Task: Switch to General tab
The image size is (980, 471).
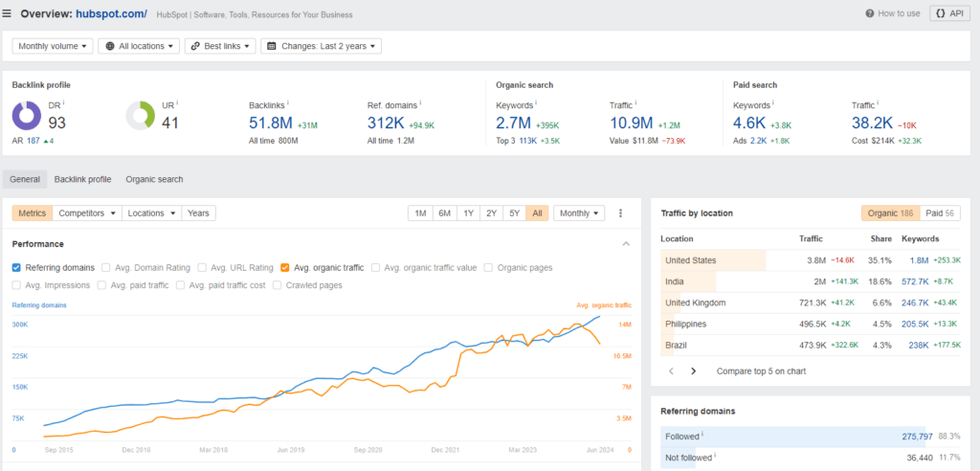Action: 25,180
